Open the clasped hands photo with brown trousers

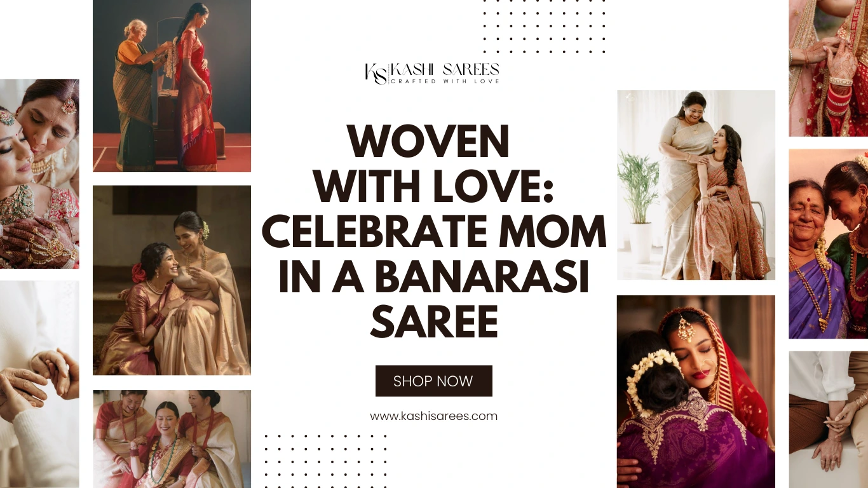829,419
